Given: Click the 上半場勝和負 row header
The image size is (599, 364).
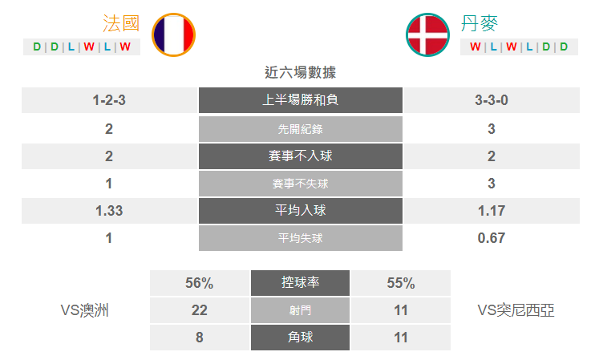Looking at the screenshot, I should click(x=300, y=100).
